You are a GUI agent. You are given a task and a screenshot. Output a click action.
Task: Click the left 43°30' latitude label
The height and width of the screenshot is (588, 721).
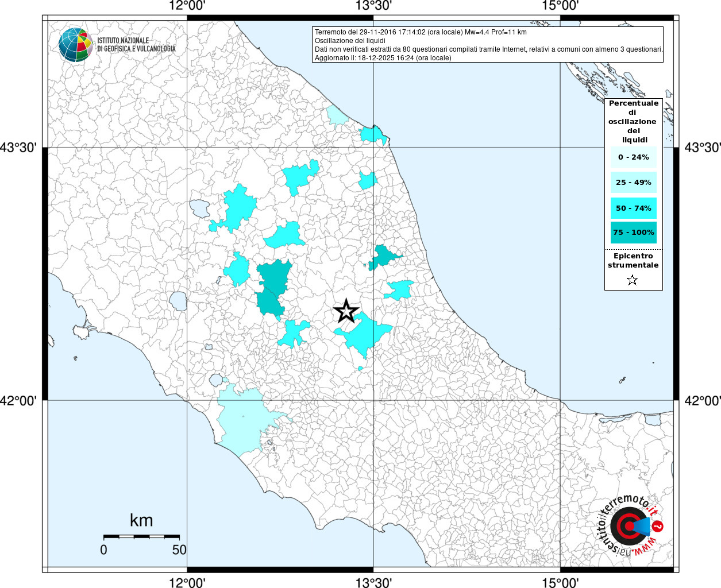point(18,148)
